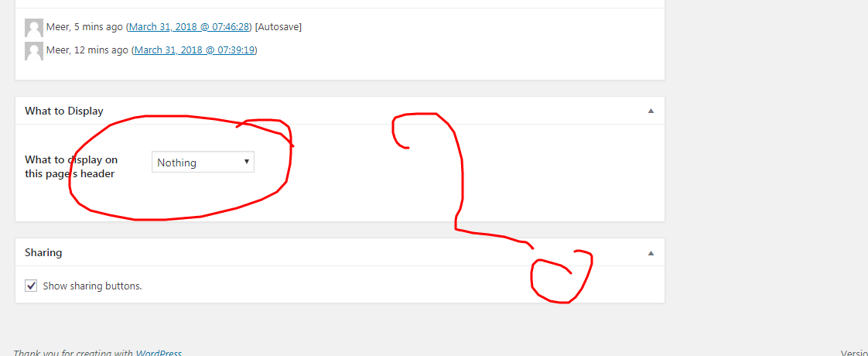Image resolution: width=868 pixels, height=356 pixels.
Task: Click the Show sharing buttons label text
Action: coord(92,286)
